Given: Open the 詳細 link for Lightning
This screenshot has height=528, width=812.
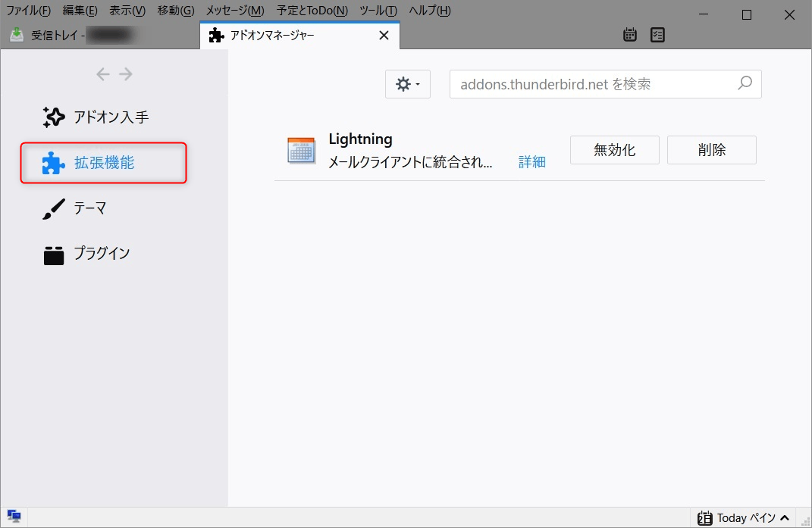Looking at the screenshot, I should [x=531, y=162].
